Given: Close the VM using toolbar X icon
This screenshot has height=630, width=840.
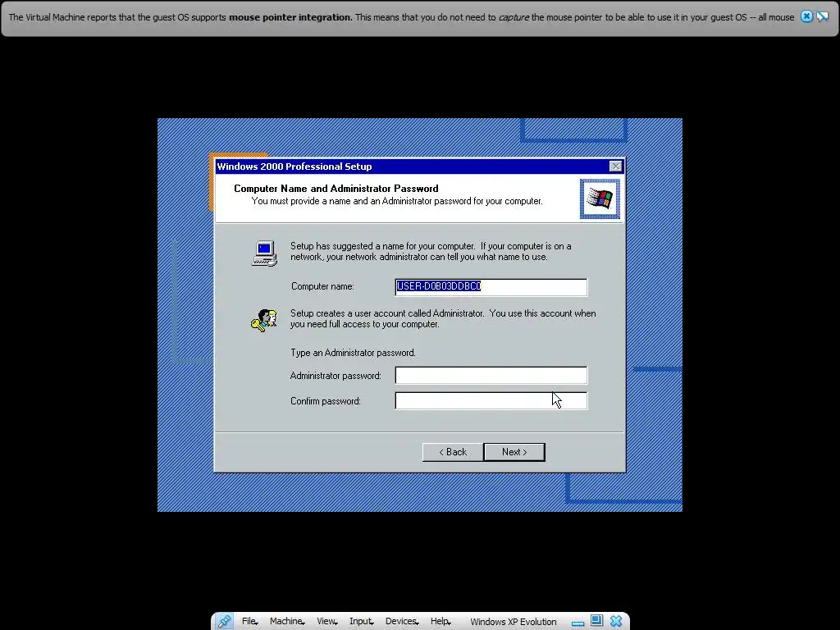Looking at the screenshot, I should [x=616, y=622].
